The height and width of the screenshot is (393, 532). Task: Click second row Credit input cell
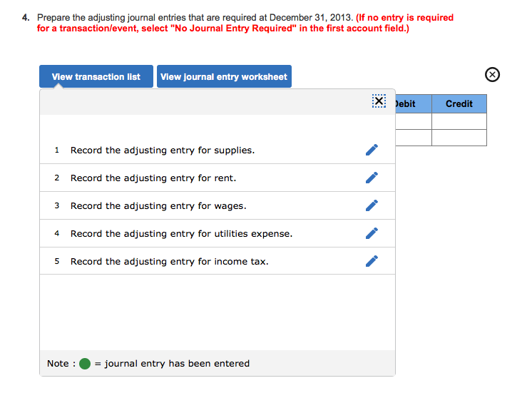[x=459, y=138]
